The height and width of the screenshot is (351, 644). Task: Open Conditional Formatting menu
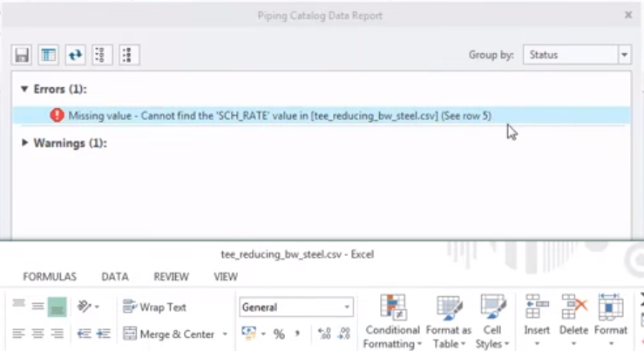pyautogui.click(x=392, y=321)
